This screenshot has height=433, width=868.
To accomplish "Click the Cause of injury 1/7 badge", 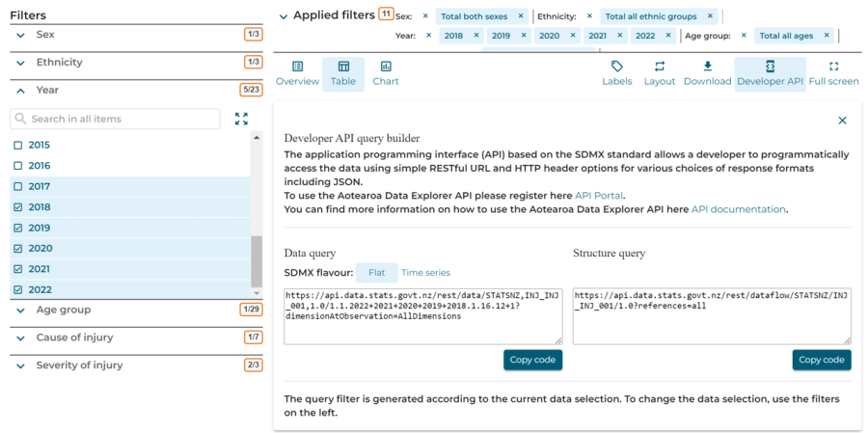I will point(254,338).
